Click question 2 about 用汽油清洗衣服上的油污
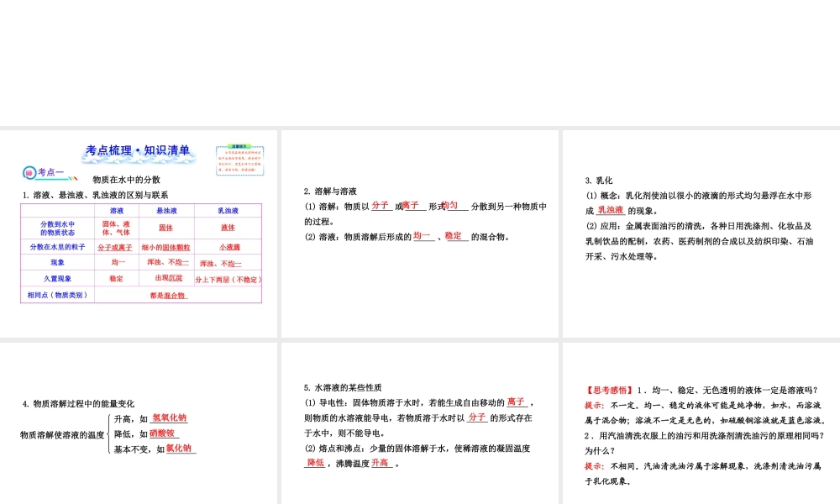The image size is (840, 504). point(705,444)
